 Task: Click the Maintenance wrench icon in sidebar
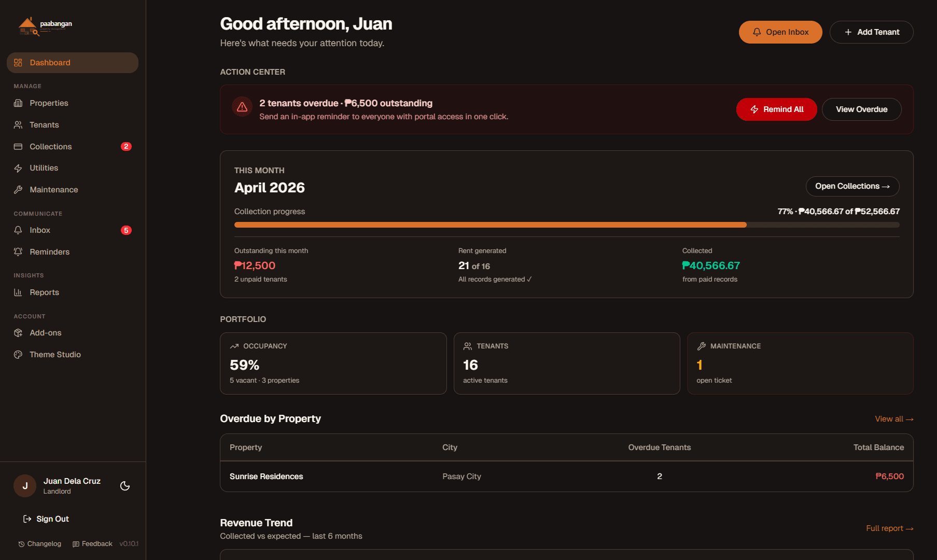click(x=18, y=190)
